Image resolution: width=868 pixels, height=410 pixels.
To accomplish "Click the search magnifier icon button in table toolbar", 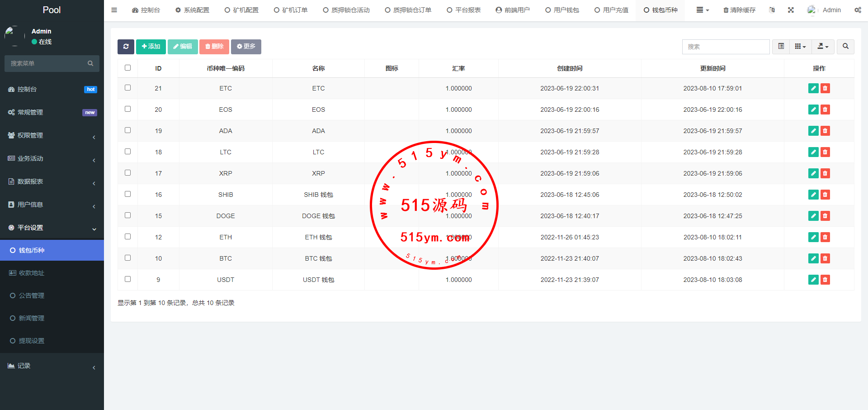I will coord(845,47).
